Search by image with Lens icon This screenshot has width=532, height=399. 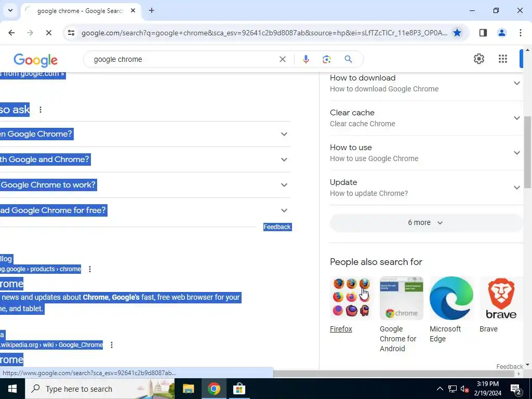[x=326, y=59]
